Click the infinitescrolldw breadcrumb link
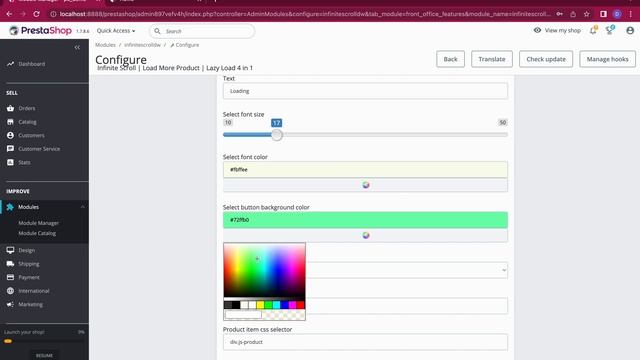Image resolution: width=640 pixels, height=360 pixels. (142, 45)
